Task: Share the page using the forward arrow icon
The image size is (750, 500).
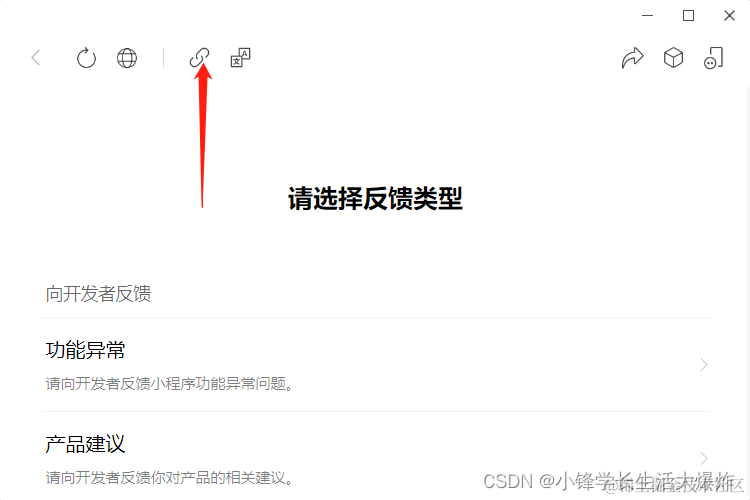Action: click(x=632, y=58)
